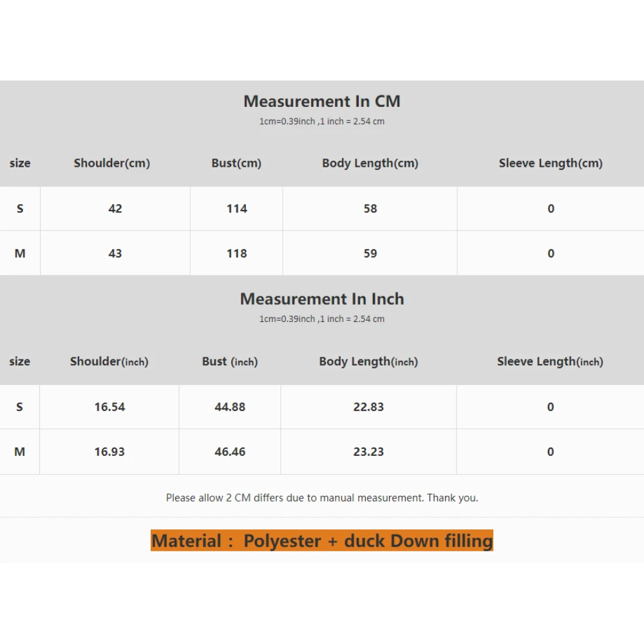The image size is (644, 644).
Task: Click size M row label in Inch table
Action: point(19,452)
